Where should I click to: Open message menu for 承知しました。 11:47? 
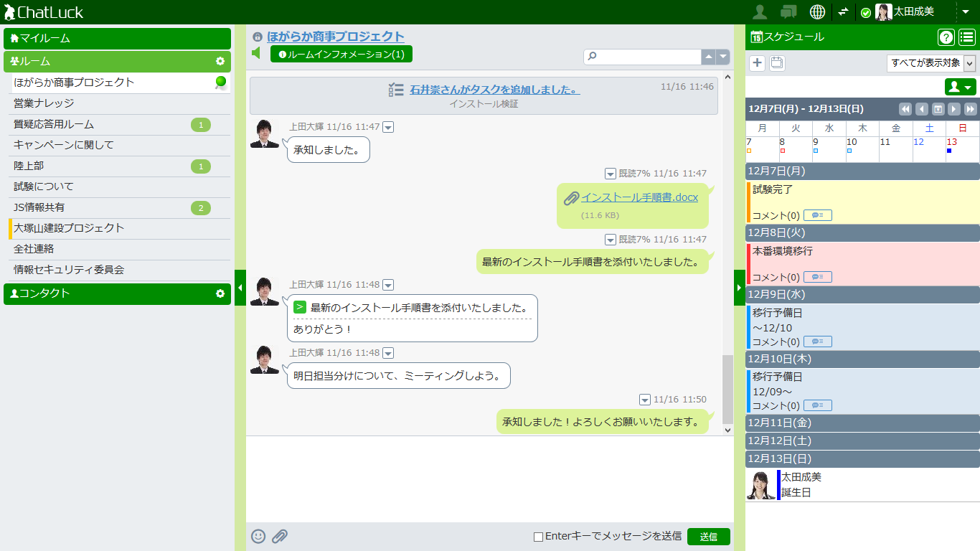click(x=388, y=127)
